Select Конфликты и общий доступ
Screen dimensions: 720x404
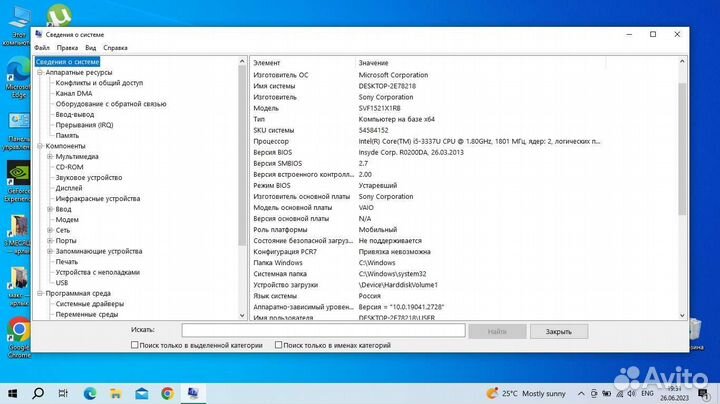[x=99, y=83]
